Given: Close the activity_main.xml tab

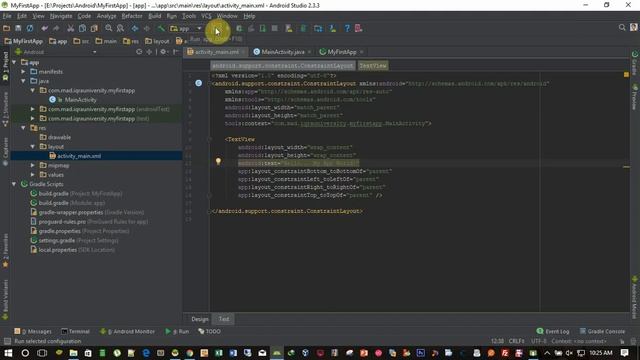Looking at the screenshot, I should pyautogui.click(x=243, y=52).
